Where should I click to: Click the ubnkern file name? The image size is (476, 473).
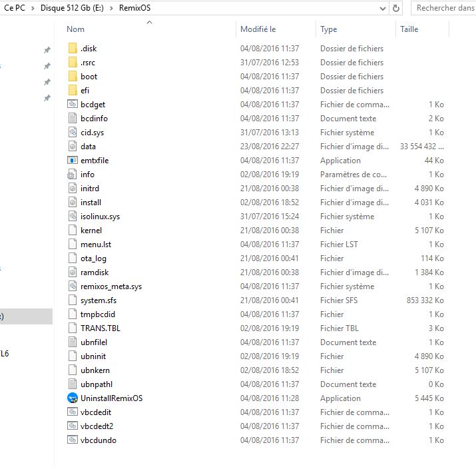pos(95,370)
